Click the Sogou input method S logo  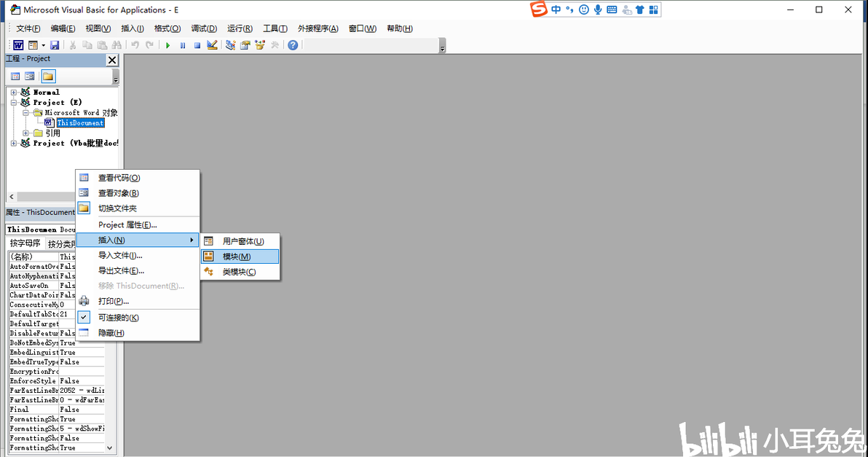point(539,9)
